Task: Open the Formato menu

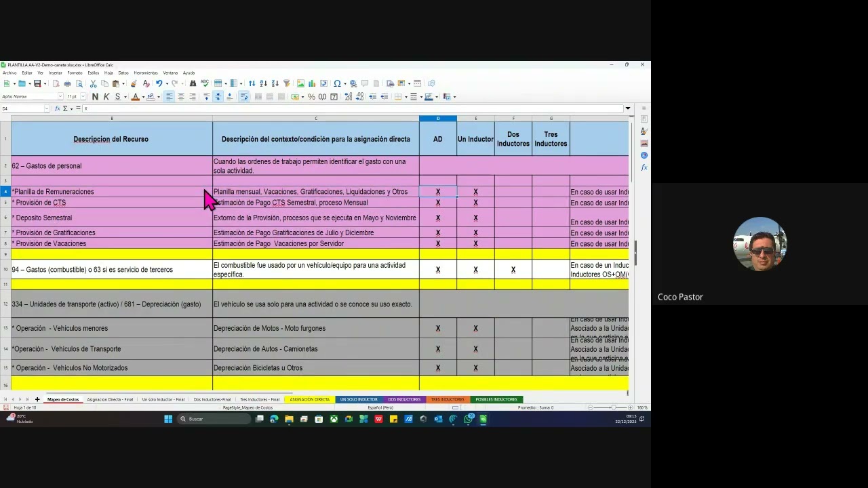Action: coord(75,73)
